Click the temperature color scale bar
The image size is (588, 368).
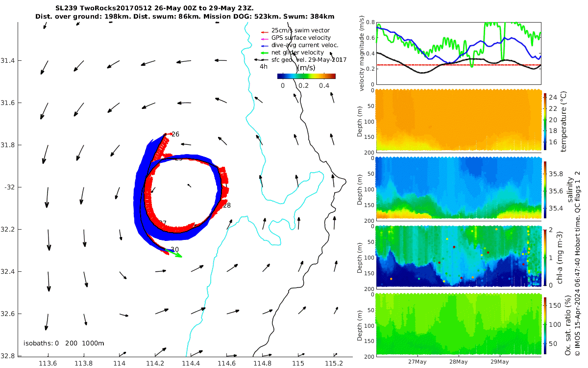pos(545,120)
